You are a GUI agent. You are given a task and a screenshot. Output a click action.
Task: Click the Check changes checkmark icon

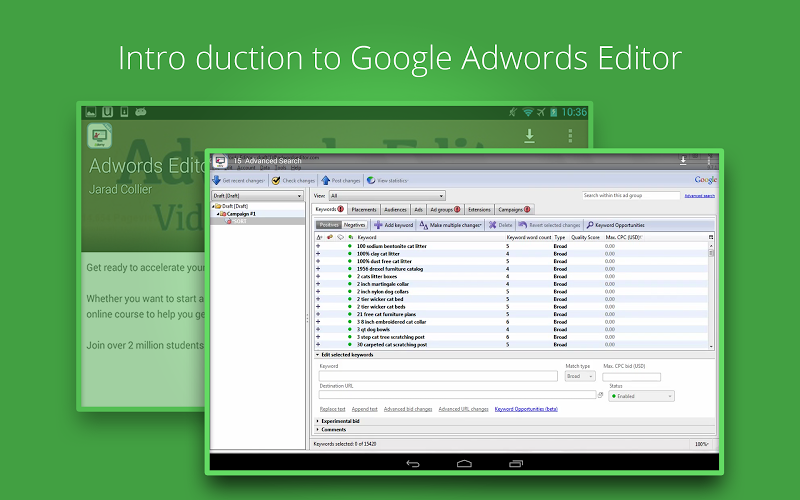(x=276, y=180)
